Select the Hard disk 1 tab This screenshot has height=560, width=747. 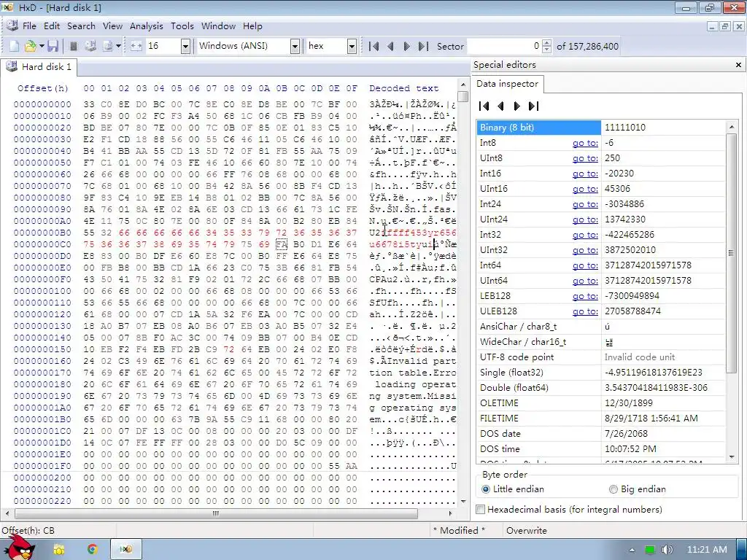(39, 66)
